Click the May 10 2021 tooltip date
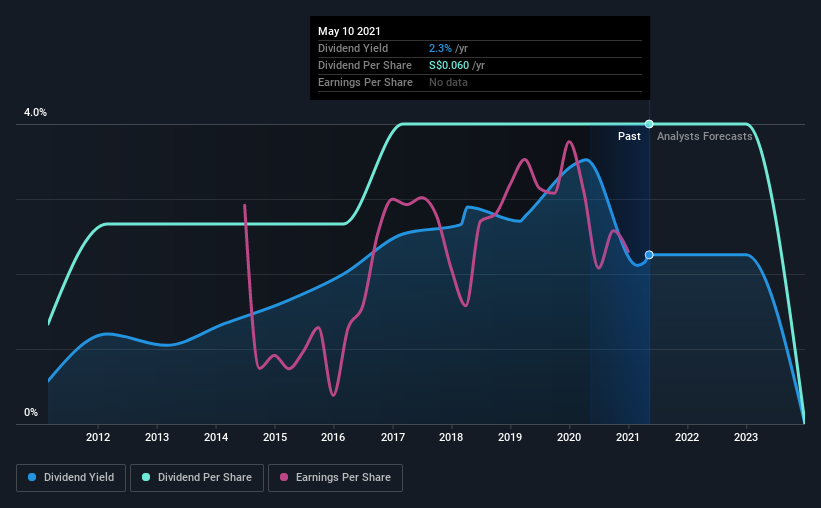 point(349,31)
